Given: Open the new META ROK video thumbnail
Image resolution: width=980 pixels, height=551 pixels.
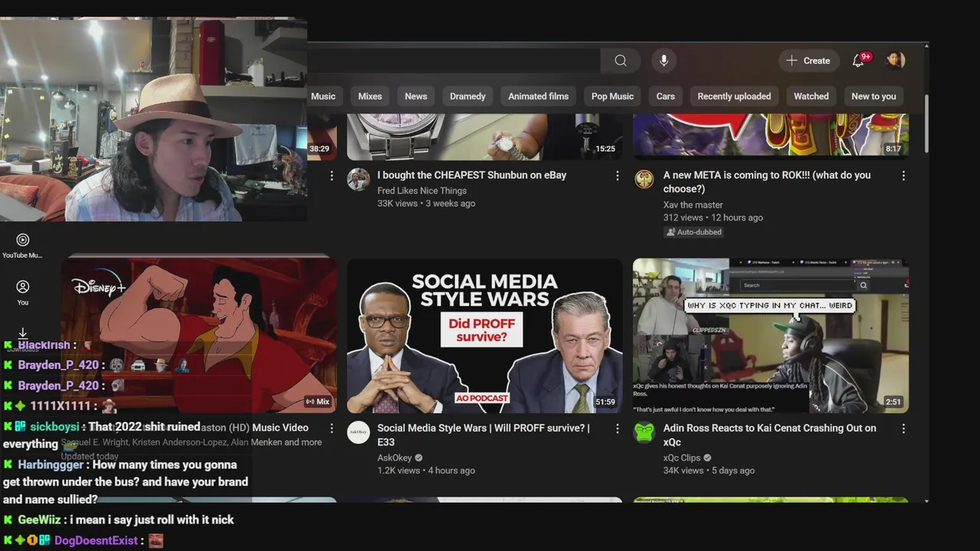Looking at the screenshot, I should [x=771, y=136].
